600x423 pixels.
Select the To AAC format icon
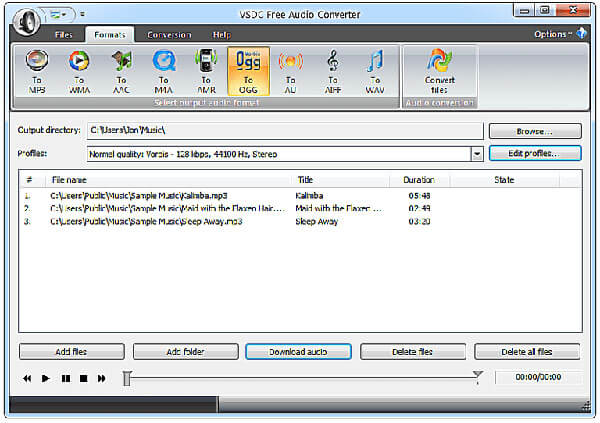point(121,72)
